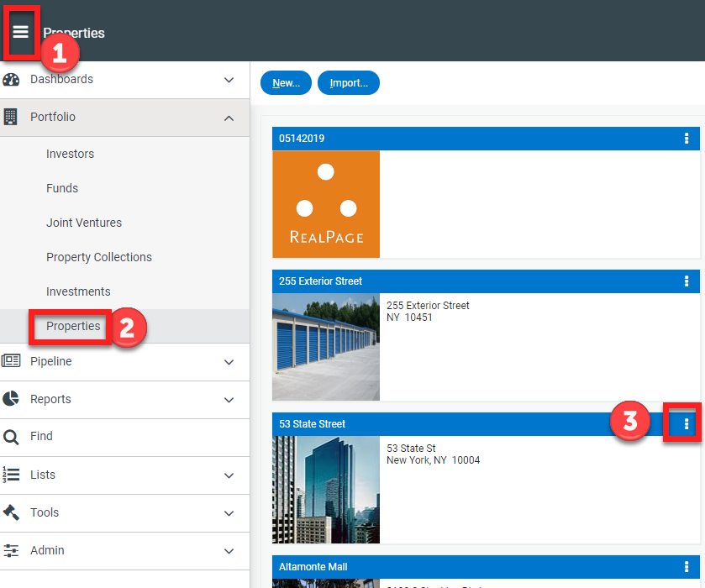Expand the Lists section chevron
The image size is (705, 588).
(x=229, y=475)
